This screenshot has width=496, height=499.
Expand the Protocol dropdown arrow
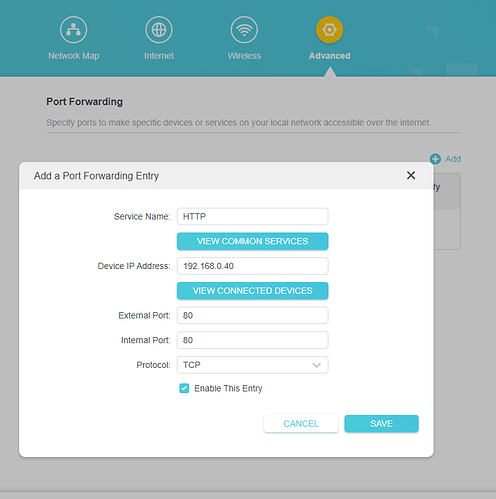pos(316,365)
